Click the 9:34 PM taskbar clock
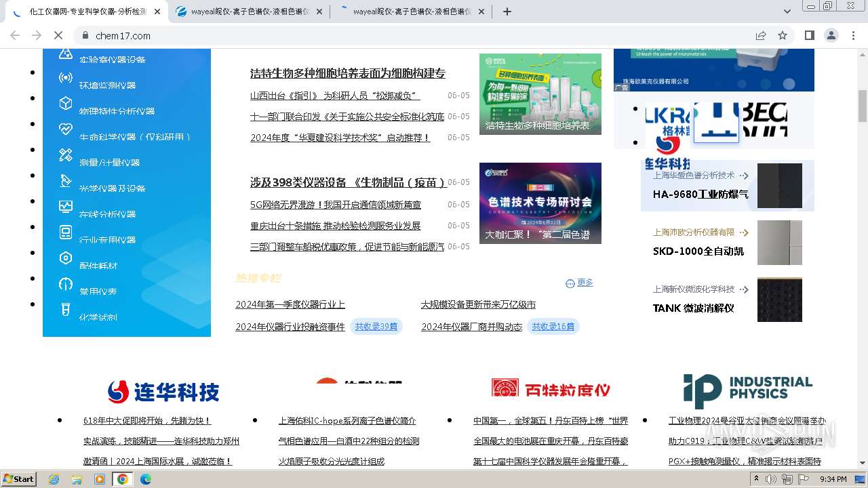 [x=833, y=479]
